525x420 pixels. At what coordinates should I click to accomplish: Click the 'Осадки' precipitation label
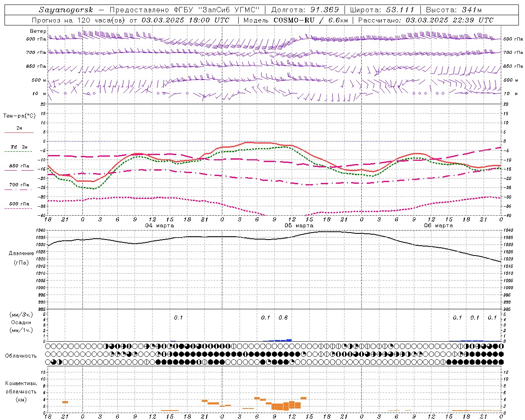tap(21, 322)
